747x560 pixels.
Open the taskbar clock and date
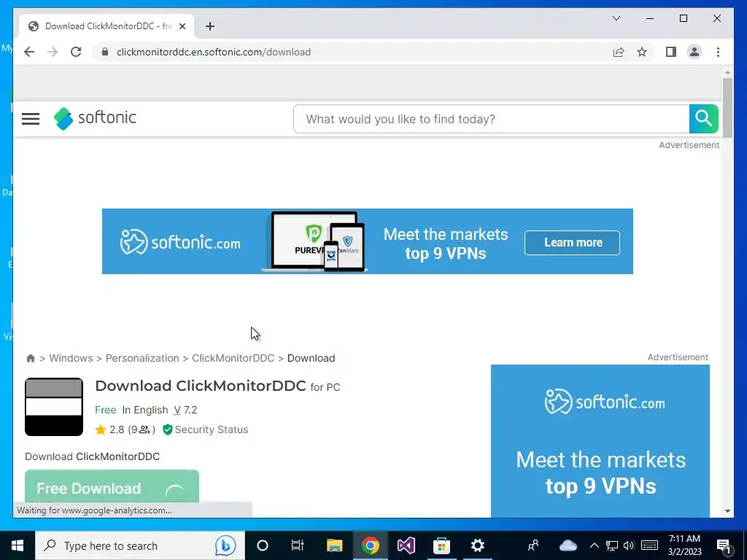[x=684, y=545]
